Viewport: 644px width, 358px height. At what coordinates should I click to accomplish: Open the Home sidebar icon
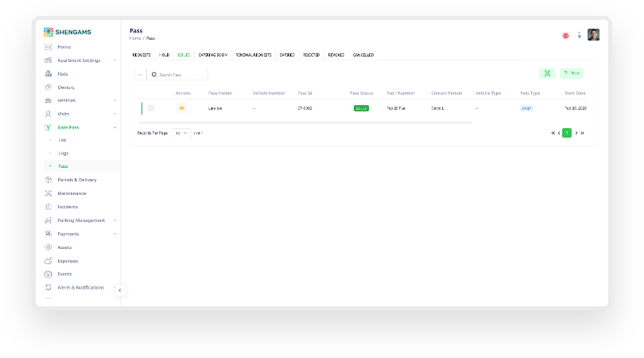tap(48, 47)
